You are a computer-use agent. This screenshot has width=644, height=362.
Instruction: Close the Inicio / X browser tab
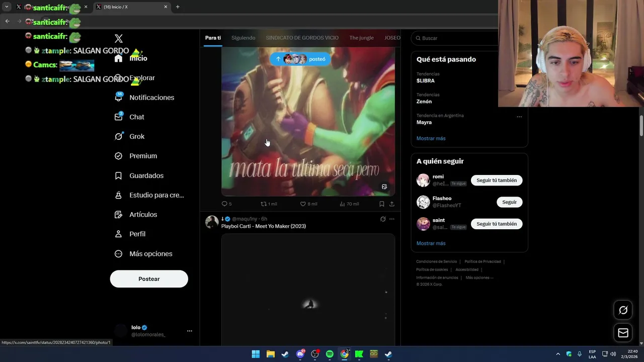(166, 7)
